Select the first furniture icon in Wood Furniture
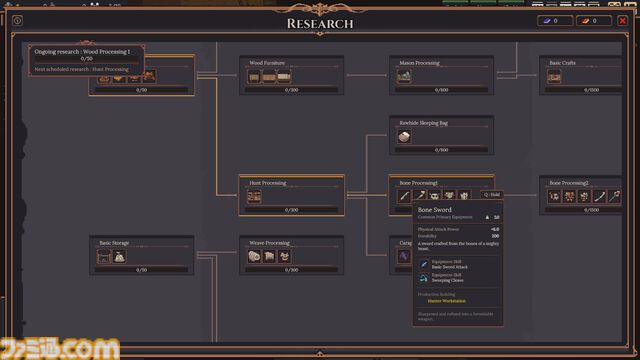640x360 pixels. pos(254,76)
